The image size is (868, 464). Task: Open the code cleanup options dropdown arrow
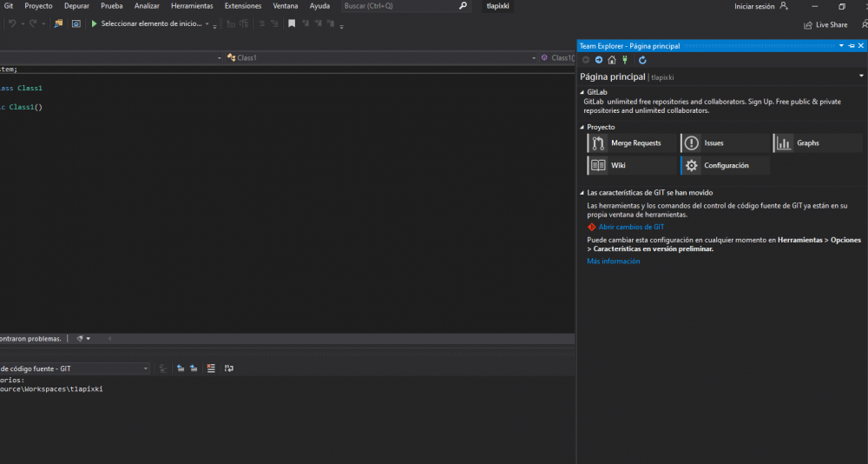88,338
